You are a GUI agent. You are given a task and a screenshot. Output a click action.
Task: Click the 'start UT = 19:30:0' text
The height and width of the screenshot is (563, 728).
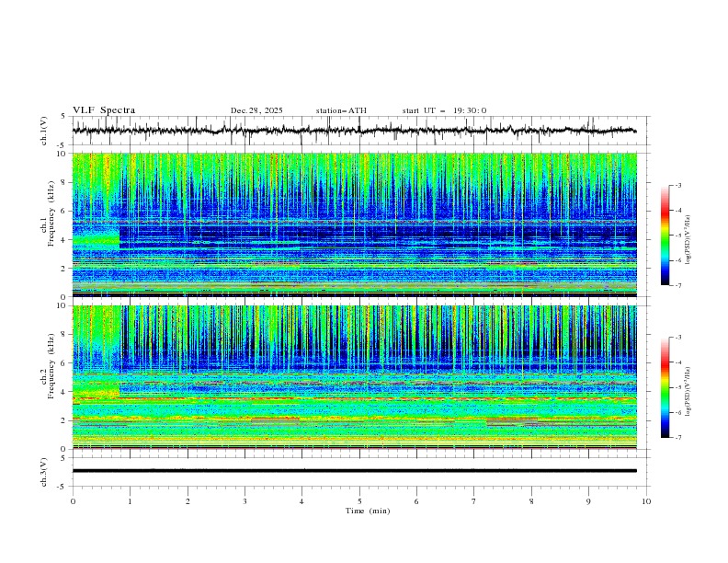[444, 110]
